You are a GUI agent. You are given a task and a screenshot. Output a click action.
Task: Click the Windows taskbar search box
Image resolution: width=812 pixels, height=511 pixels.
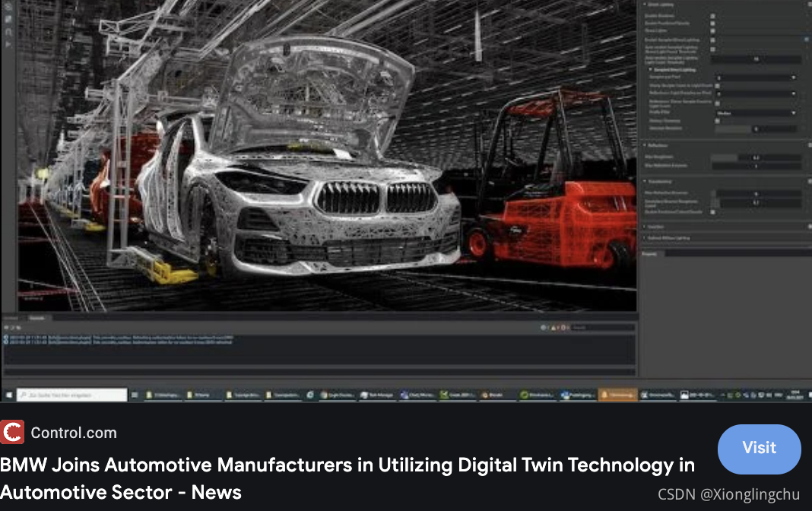(x=72, y=395)
